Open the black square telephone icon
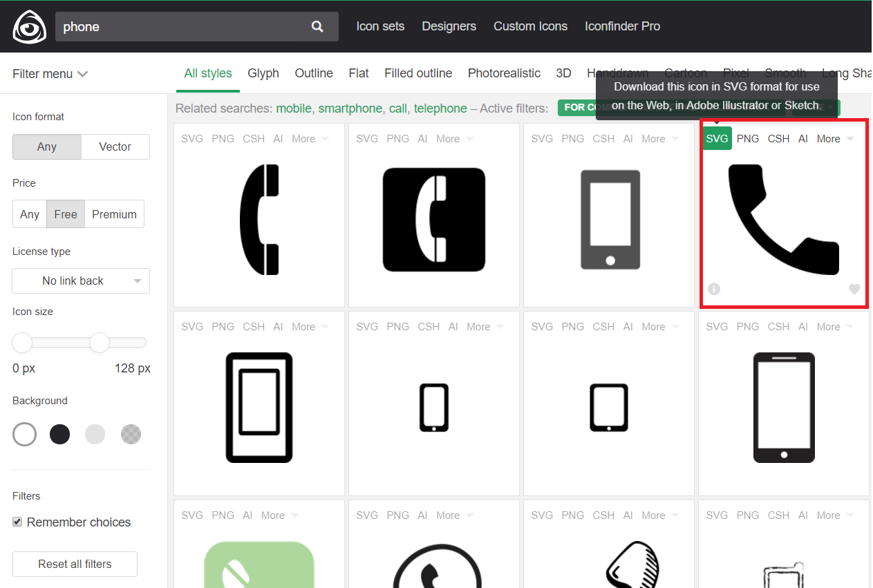 433,220
